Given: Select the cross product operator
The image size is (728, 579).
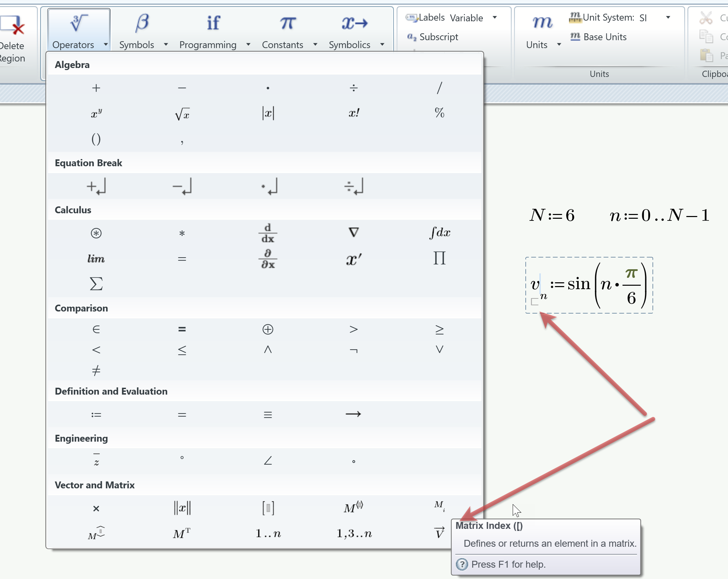Looking at the screenshot, I should click(96, 508).
